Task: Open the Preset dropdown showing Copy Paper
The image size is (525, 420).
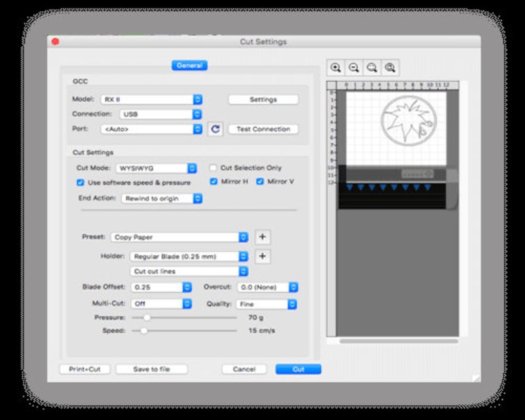Action: tap(179, 237)
